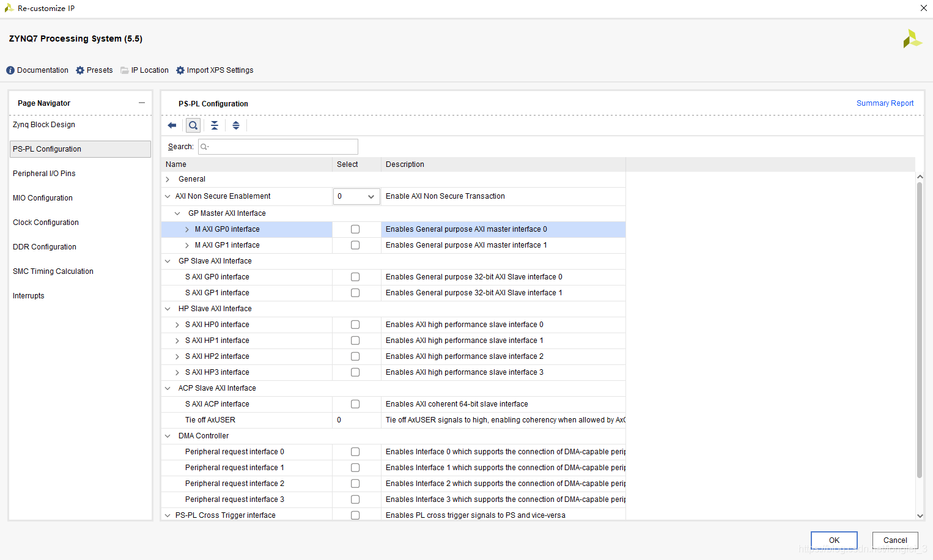The image size is (933, 560).
Task: Check Peripheral request interface 3 checkbox
Action: (x=355, y=499)
